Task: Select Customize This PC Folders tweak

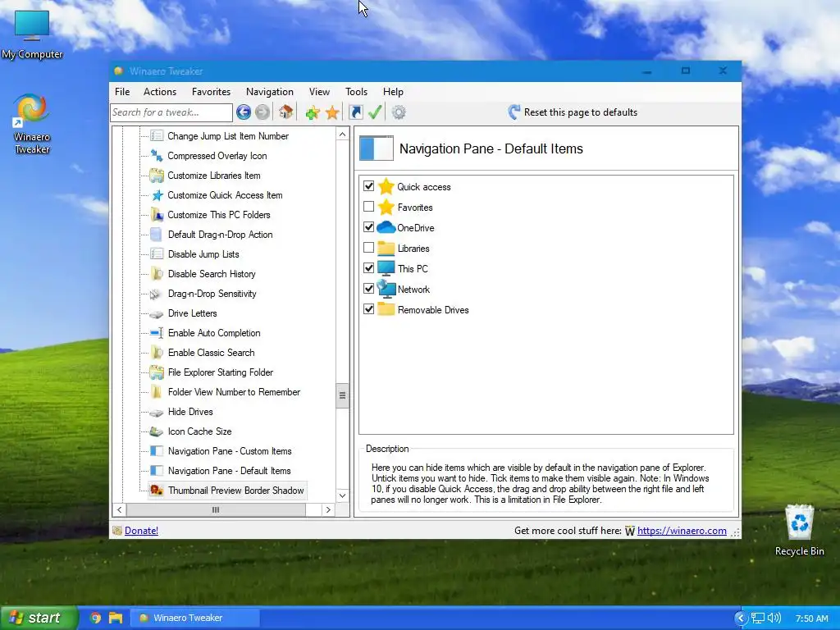Action: click(x=218, y=215)
